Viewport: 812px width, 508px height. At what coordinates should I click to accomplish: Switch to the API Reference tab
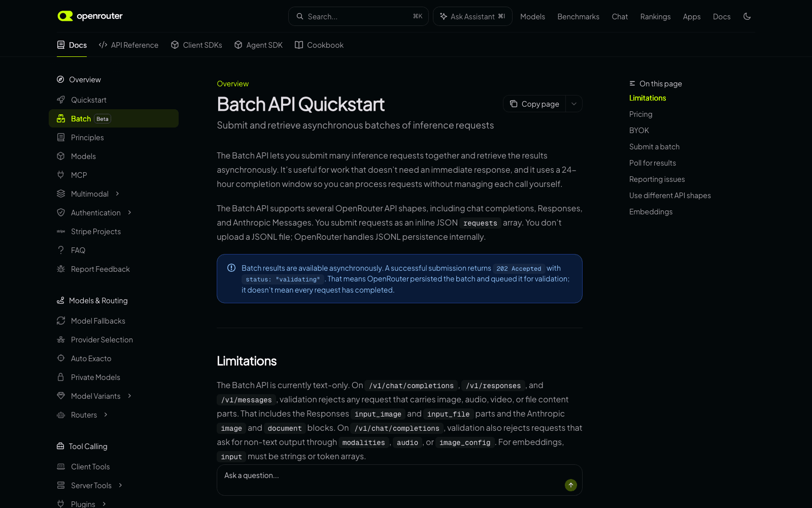pyautogui.click(x=128, y=45)
